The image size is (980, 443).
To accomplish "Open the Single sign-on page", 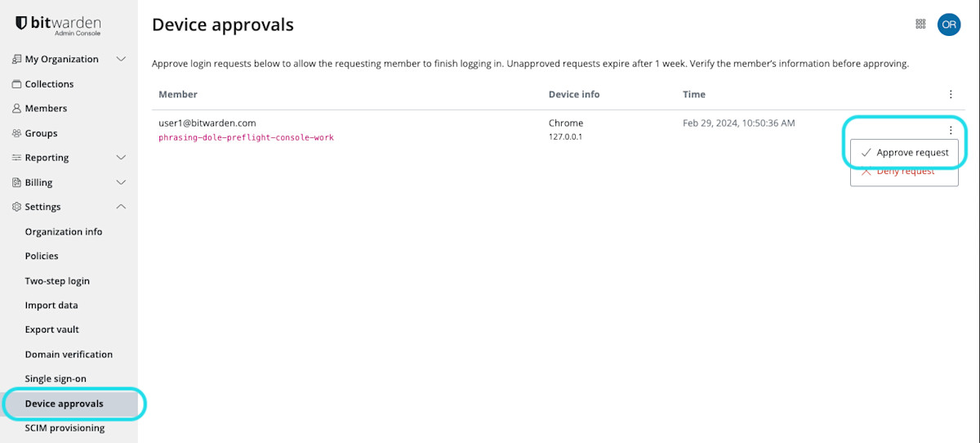I will coord(56,379).
